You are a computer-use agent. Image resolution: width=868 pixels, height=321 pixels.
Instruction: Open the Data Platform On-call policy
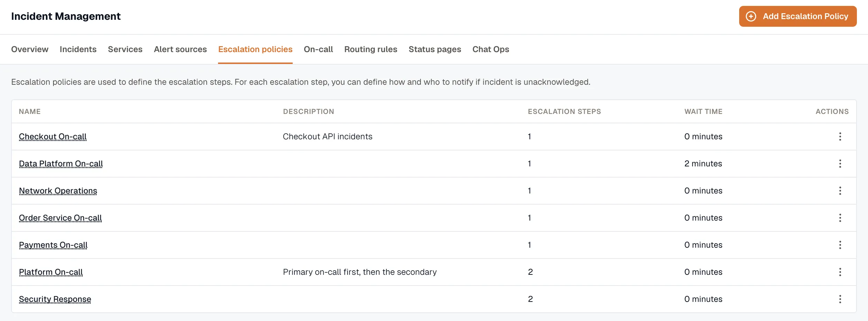point(61,164)
